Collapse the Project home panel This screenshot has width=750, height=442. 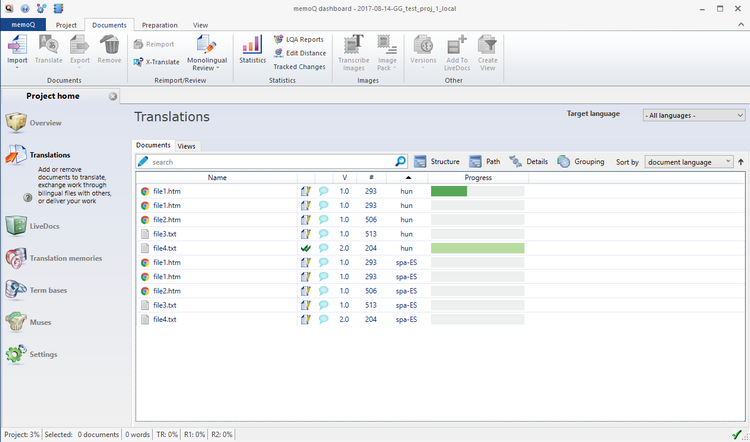pos(113,97)
